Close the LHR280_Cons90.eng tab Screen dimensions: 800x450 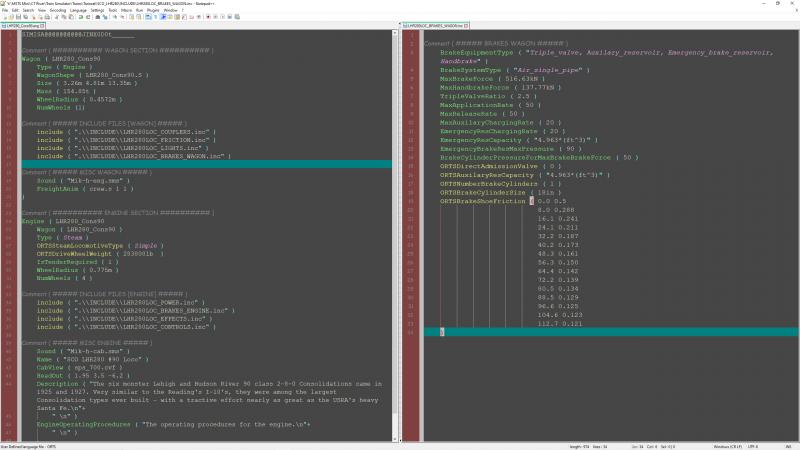pyautogui.click(x=42, y=26)
